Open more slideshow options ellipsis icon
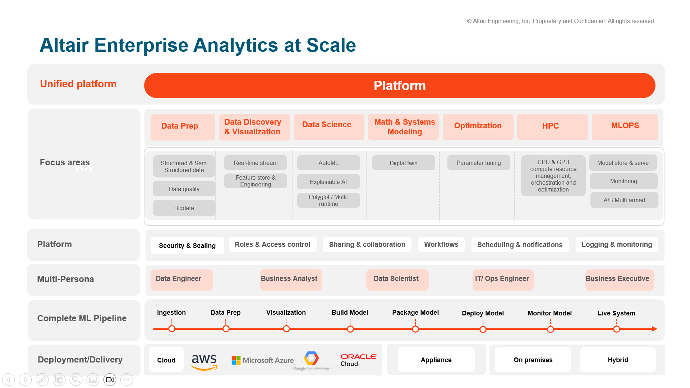This screenshot has height=388, width=690. click(x=126, y=379)
